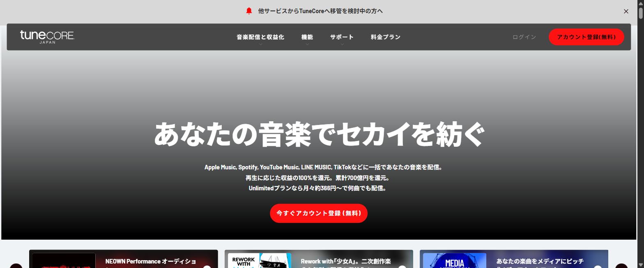Open あなたの楽曲をメディアにピッチ card
This screenshot has height=268, width=644.
[514, 259]
